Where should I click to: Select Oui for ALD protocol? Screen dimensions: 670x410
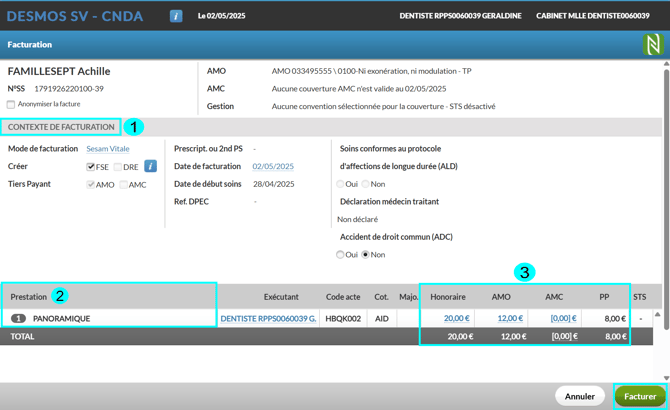pyautogui.click(x=341, y=184)
